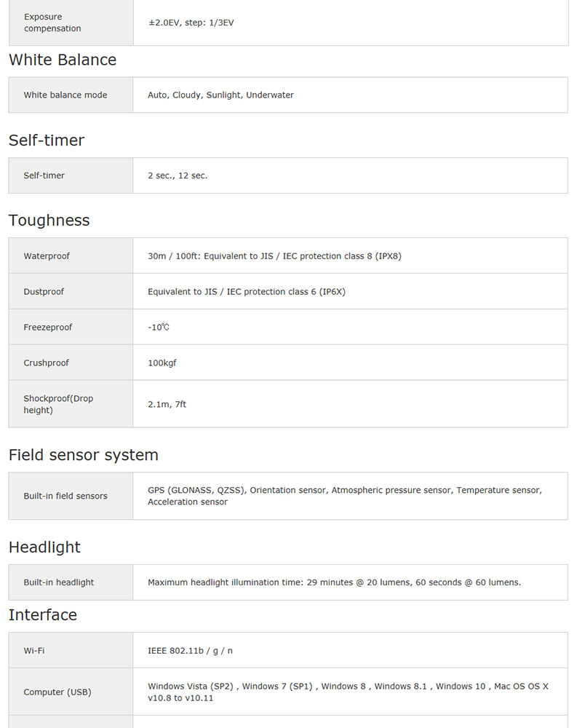This screenshot has height=728, width=582.
Task: Click the ±2.0EV exposure step value
Action: click(x=191, y=23)
